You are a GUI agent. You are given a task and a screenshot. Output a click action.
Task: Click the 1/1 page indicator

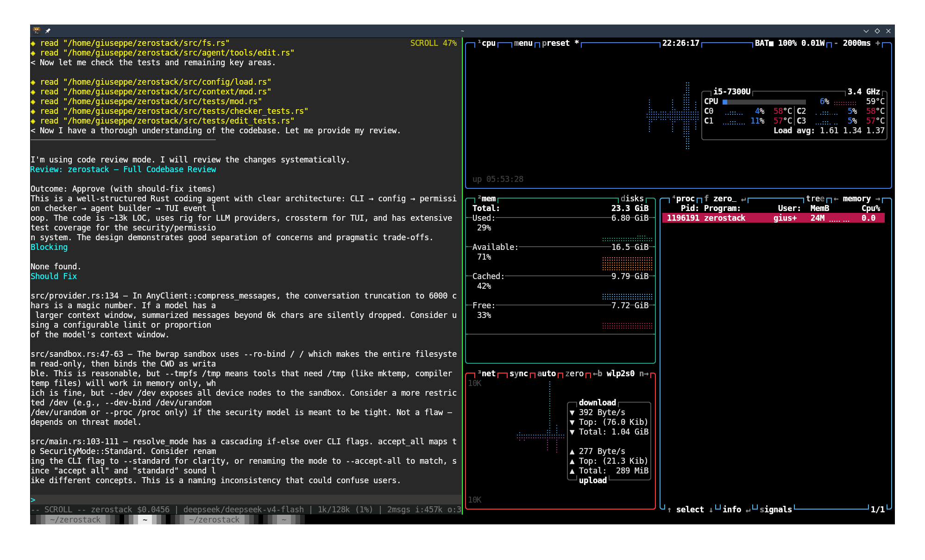coord(877,510)
